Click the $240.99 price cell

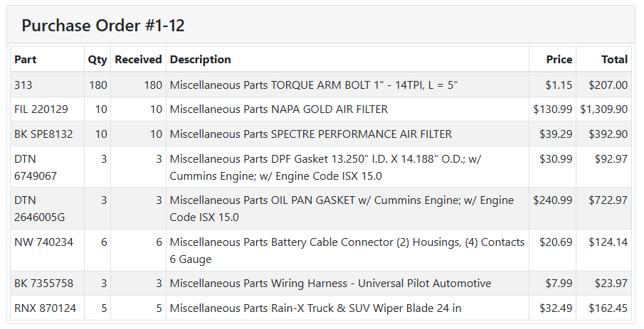pyautogui.click(x=552, y=200)
